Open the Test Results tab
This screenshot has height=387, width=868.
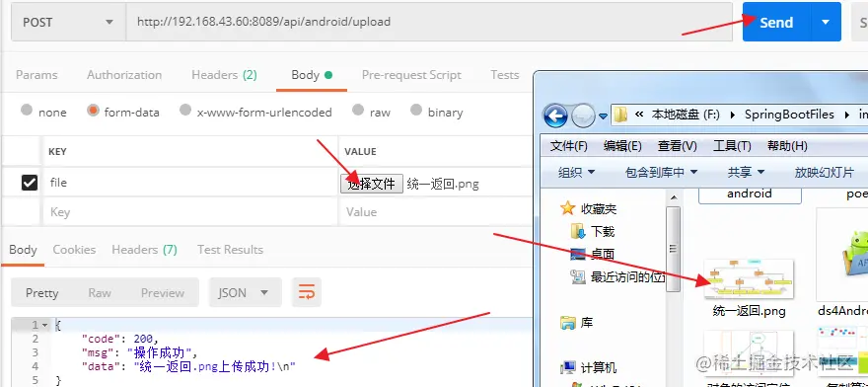[x=230, y=250]
